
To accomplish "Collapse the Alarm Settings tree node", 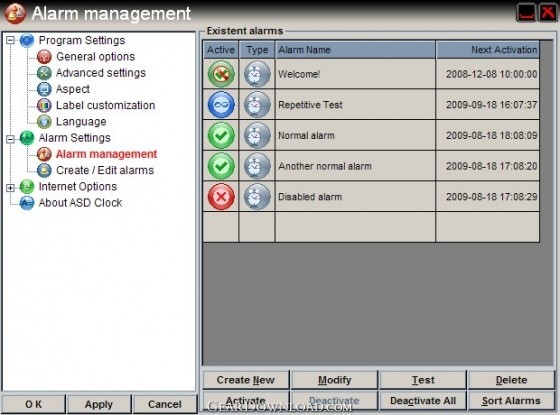I will [x=11, y=139].
